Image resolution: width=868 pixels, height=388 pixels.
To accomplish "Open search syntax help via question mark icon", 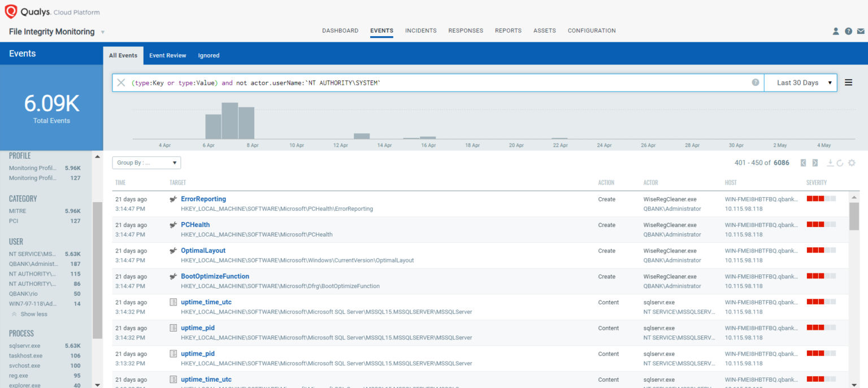I will [756, 82].
